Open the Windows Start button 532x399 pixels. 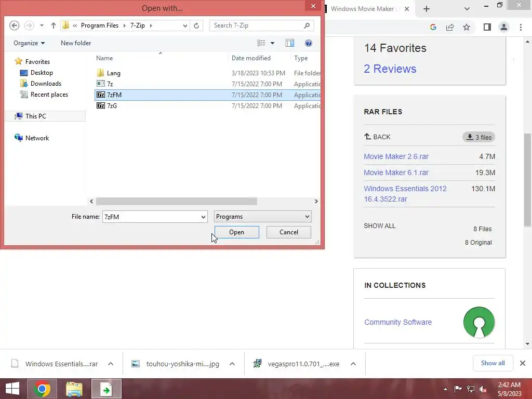tap(12, 389)
